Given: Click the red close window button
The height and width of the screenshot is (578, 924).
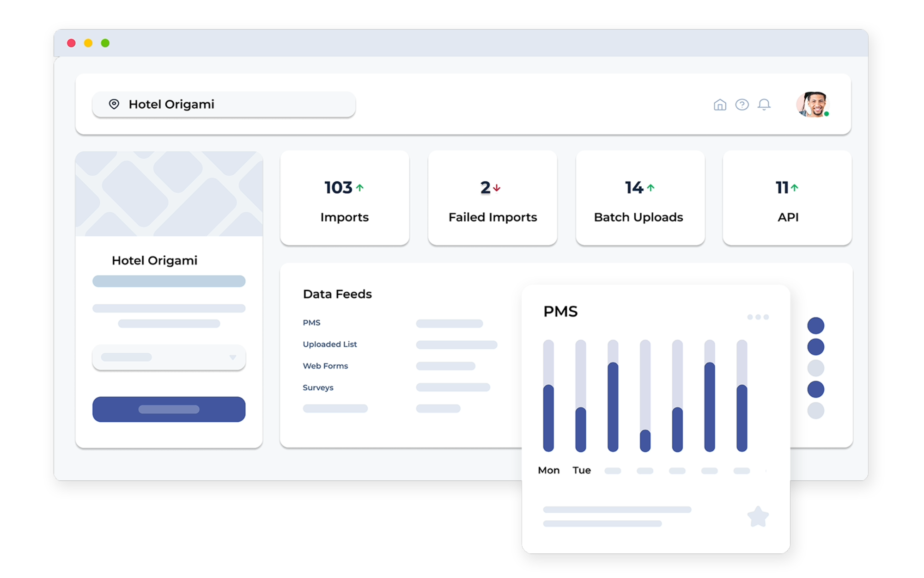Looking at the screenshot, I should [x=71, y=43].
